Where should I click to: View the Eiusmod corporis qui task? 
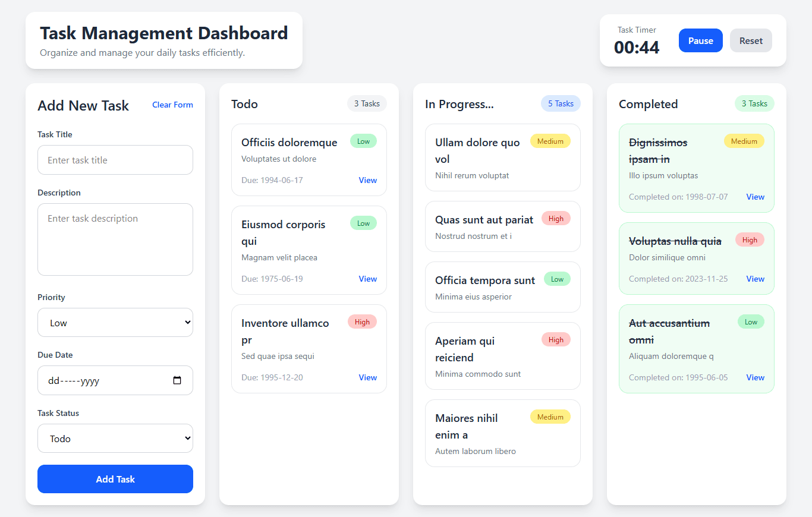pos(367,279)
